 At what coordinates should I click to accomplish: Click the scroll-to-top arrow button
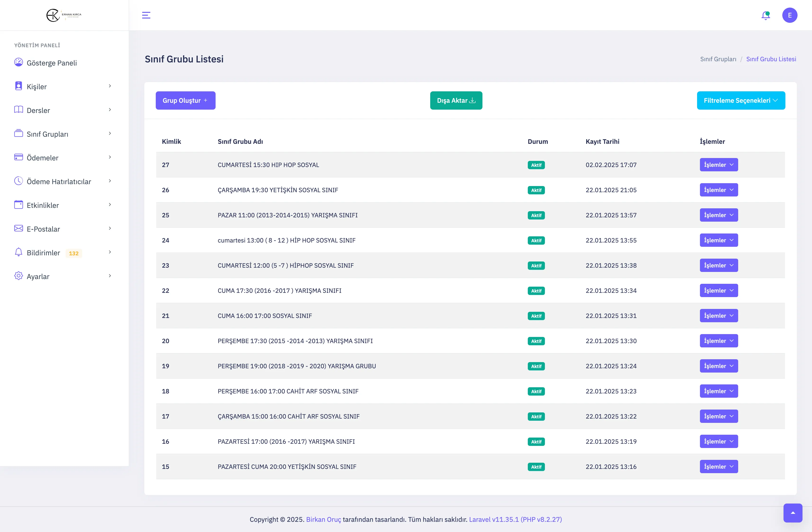pyautogui.click(x=793, y=513)
